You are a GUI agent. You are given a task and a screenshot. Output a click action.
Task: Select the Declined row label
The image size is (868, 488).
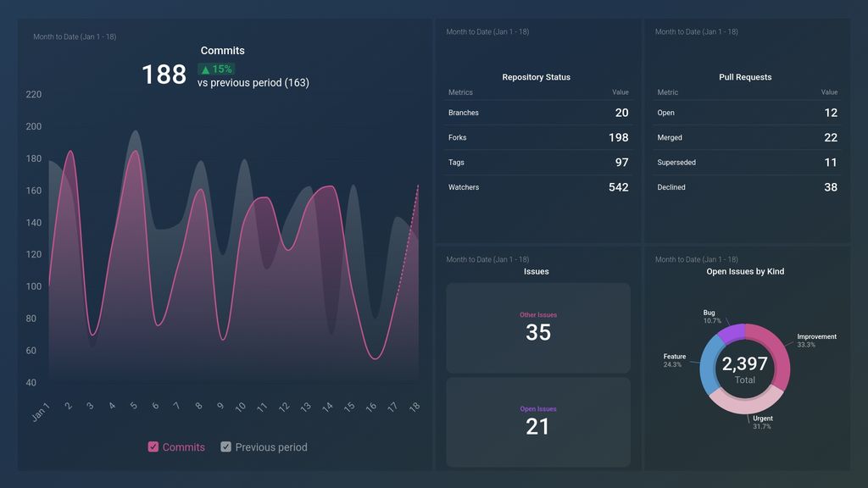tap(671, 187)
